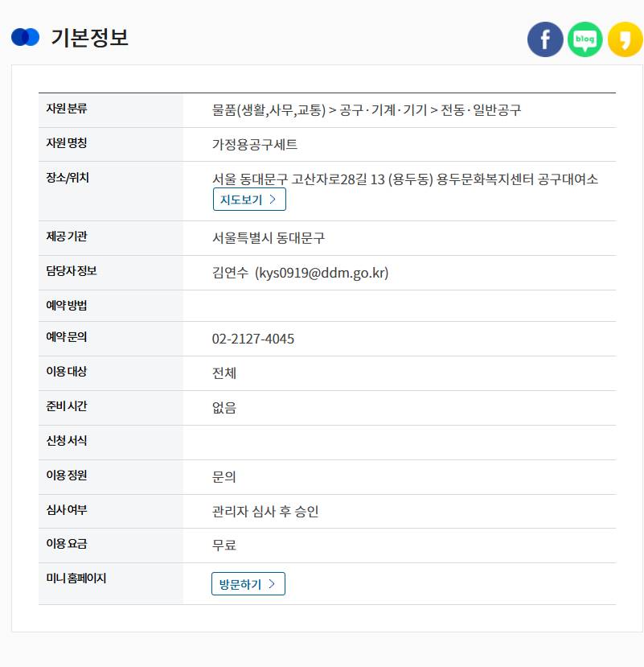Visit the mini homepage via 방문하기
The image size is (644, 667).
pos(248,584)
